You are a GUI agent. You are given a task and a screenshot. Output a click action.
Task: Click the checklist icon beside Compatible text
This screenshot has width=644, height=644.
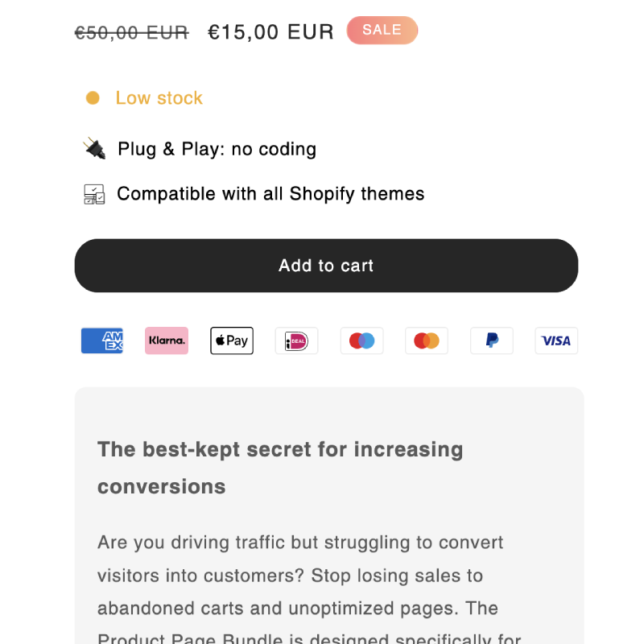point(94,194)
